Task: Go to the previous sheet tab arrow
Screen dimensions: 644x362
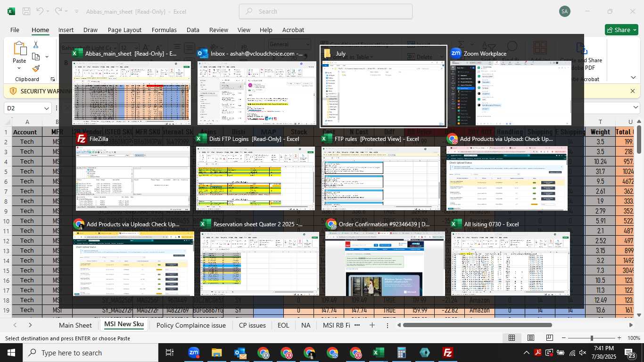Action: click(x=15, y=325)
